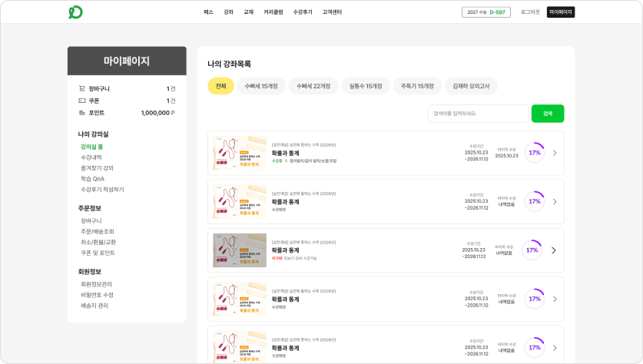Screen dimensions: 643x364
Task: Click the black 마이페이지 button in the header
Action: tap(560, 12)
